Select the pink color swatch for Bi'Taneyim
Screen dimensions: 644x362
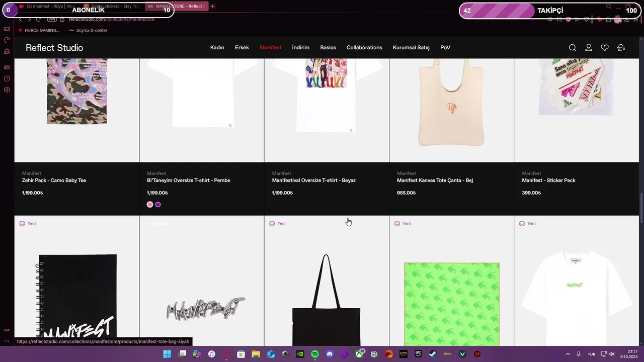(150, 205)
